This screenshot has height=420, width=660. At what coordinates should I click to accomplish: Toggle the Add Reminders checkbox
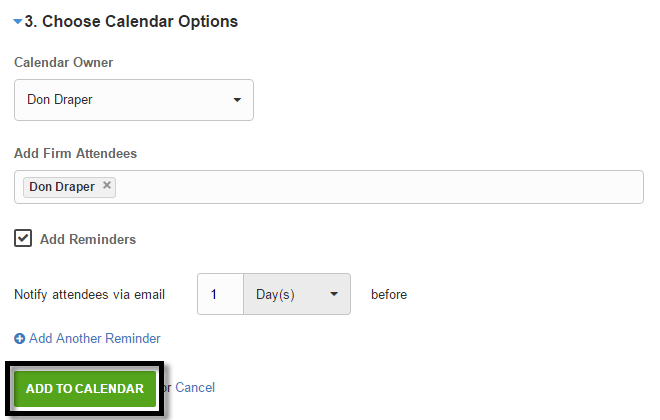pyautogui.click(x=23, y=238)
